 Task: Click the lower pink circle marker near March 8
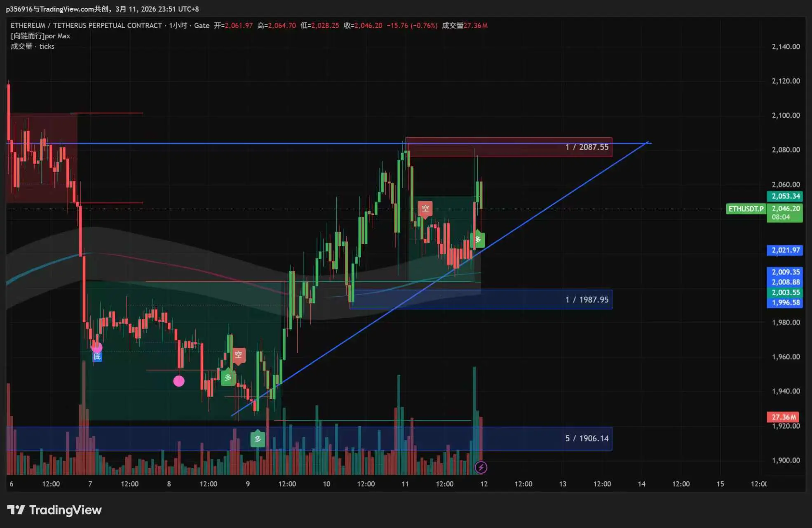[x=178, y=381]
